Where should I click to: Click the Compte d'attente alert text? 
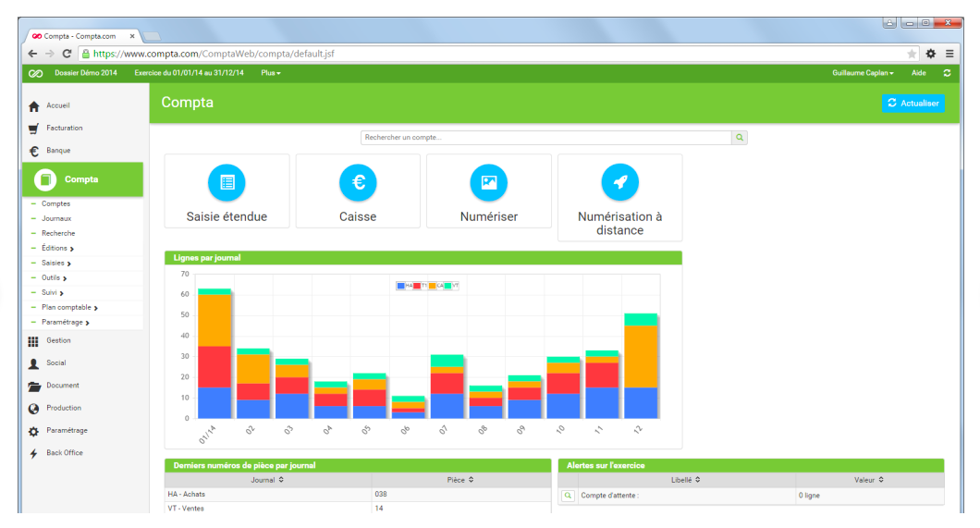(609, 496)
